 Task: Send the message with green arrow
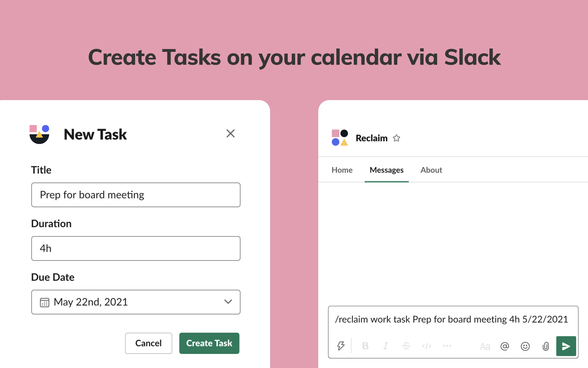pyautogui.click(x=566, y=346)
